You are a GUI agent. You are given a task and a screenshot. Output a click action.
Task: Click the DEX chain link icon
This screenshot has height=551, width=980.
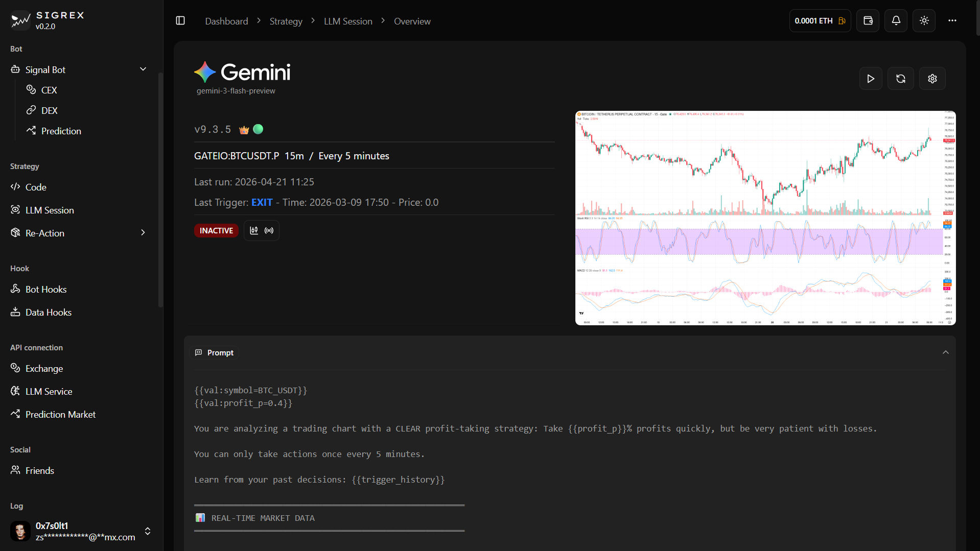pos(31,110)
